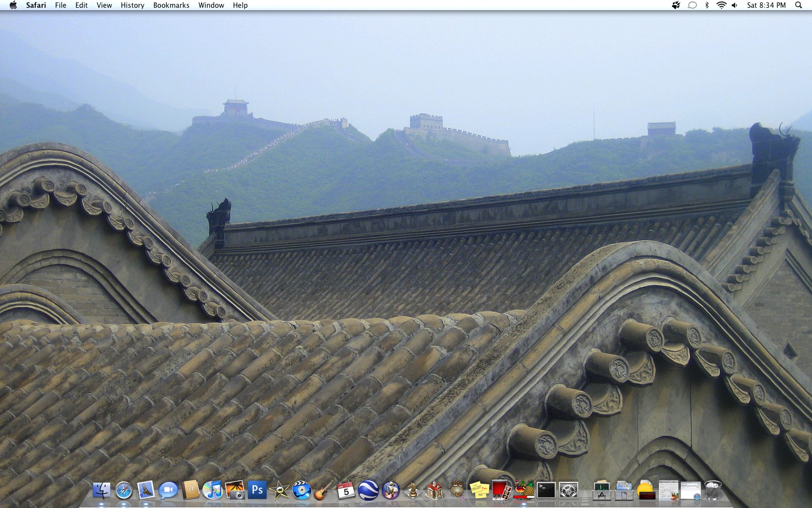812x508 pixels.
Task: Open GarageBand guitar icon in Dock
Action: (324, 491)
